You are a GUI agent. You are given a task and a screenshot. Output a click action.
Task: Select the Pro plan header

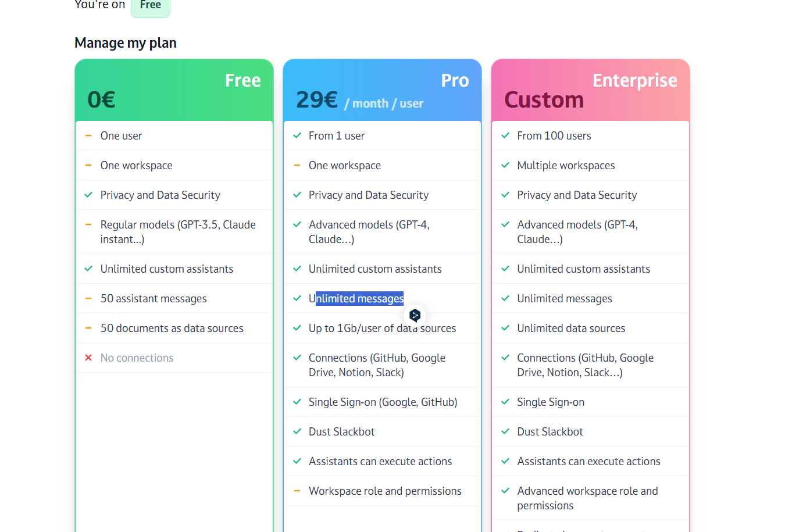point(382,90)
